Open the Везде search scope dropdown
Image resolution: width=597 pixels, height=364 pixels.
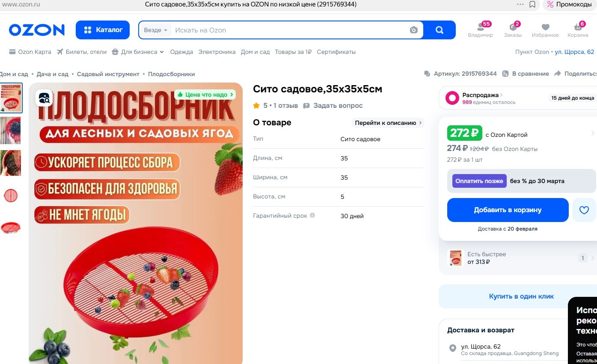pos(155,30)
